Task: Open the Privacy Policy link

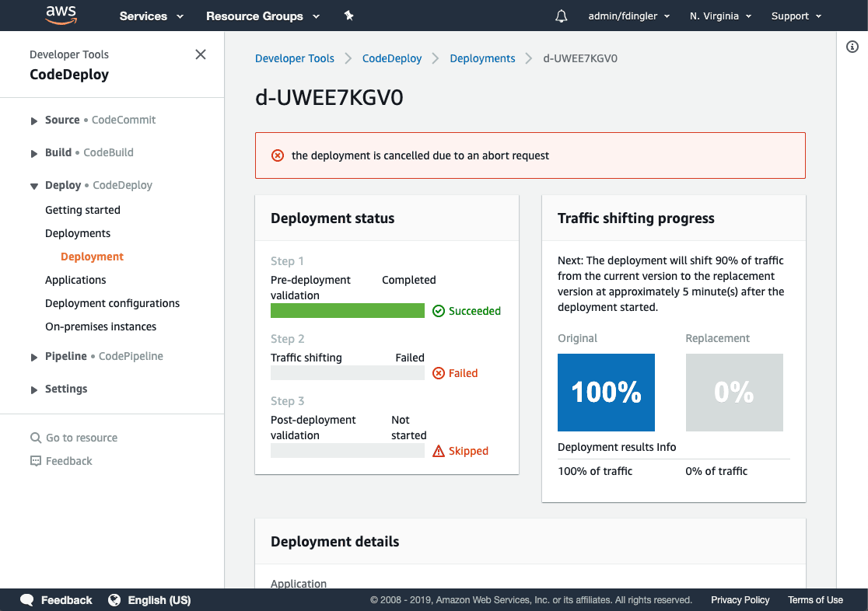Action: click(x=740, y=600)
